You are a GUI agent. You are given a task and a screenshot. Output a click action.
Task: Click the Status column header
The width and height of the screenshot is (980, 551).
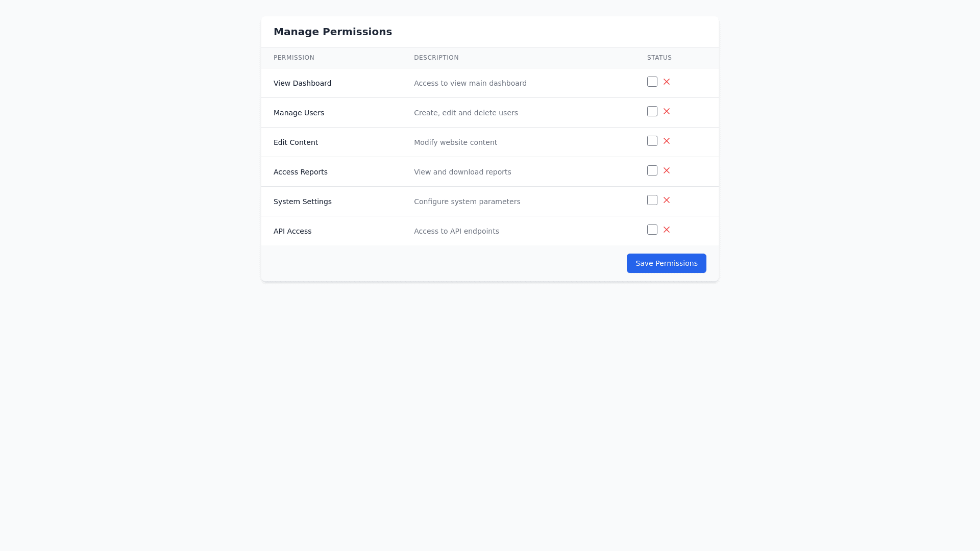point(659,58)
